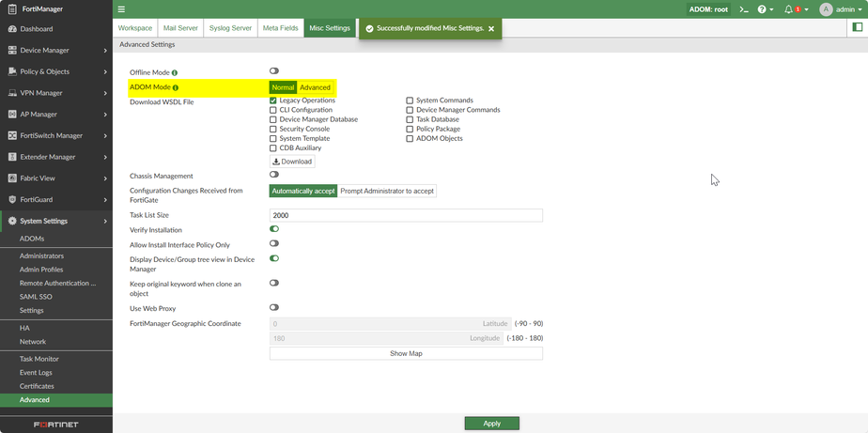868x433 pixels.
Task: Expand Policy & Objects submenu arrow
Action: [105, 71]
